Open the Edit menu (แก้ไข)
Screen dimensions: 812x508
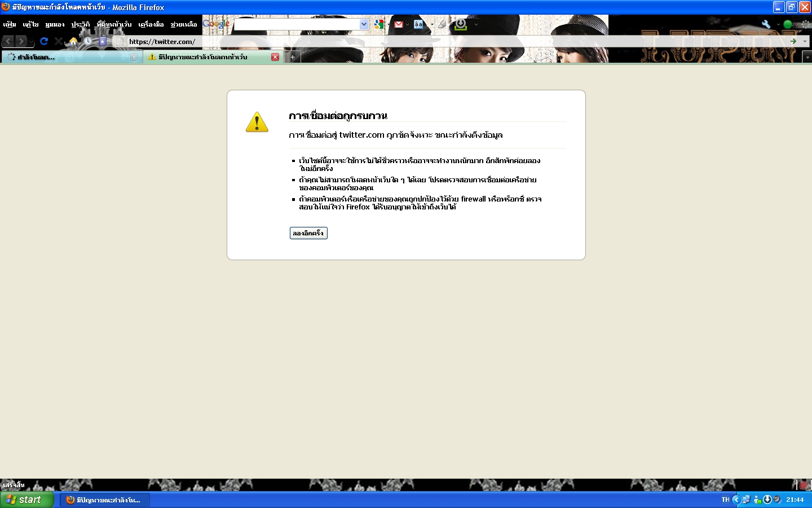pyautogui.click(x=31, y=24)
